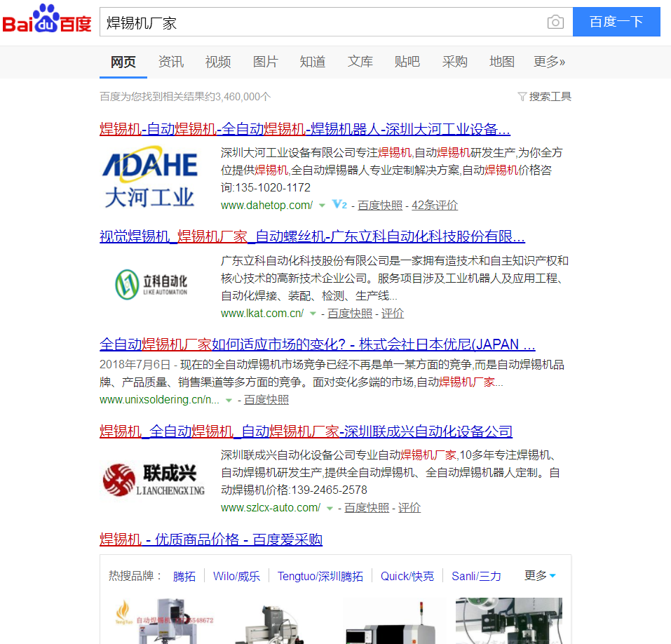Click the V2 verification badge for dahetop.com
671x644 pixels.
click(340, 205)
